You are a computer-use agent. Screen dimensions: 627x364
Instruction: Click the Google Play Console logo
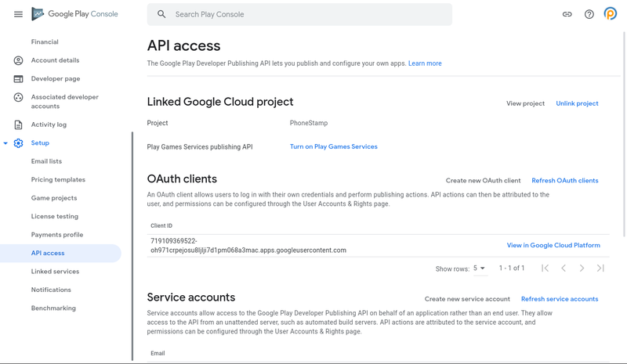75,14
